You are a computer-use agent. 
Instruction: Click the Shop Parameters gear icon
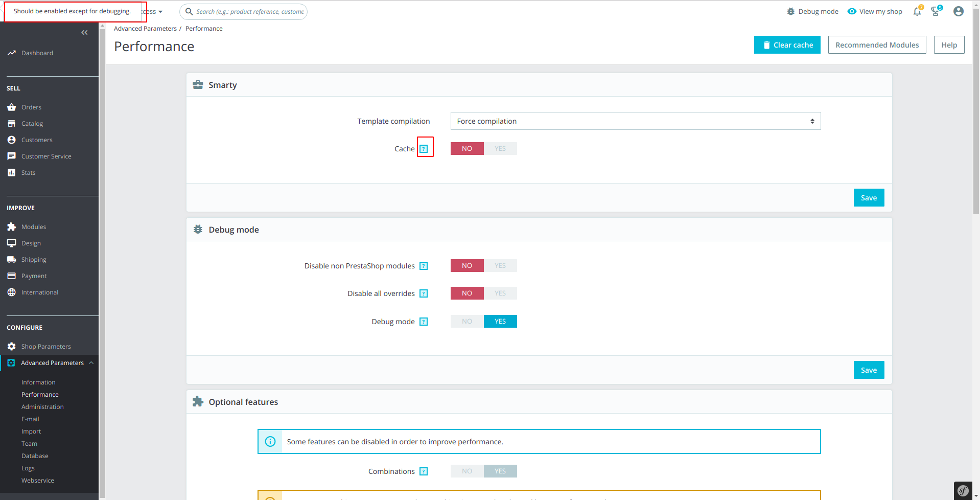tap(11, 347)
